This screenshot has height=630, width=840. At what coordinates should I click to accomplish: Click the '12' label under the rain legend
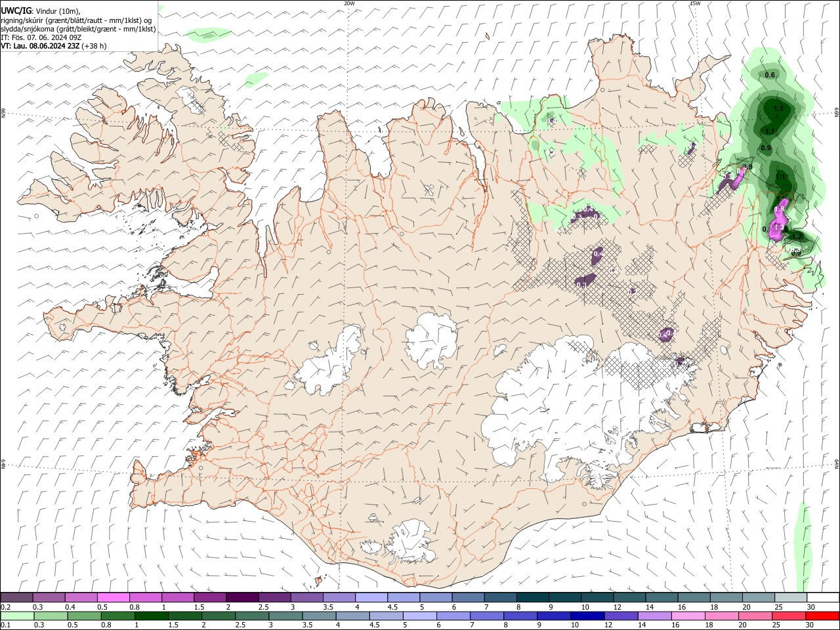607,625
